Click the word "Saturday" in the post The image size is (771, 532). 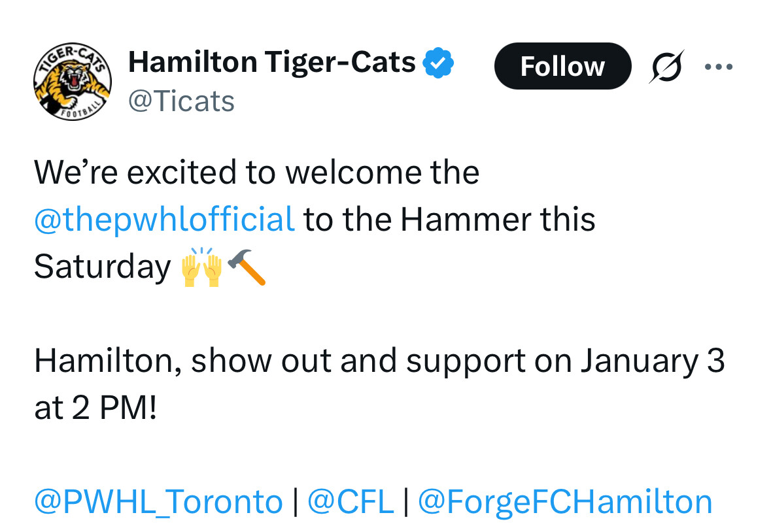pyautogui.click(x=102, y=267)
